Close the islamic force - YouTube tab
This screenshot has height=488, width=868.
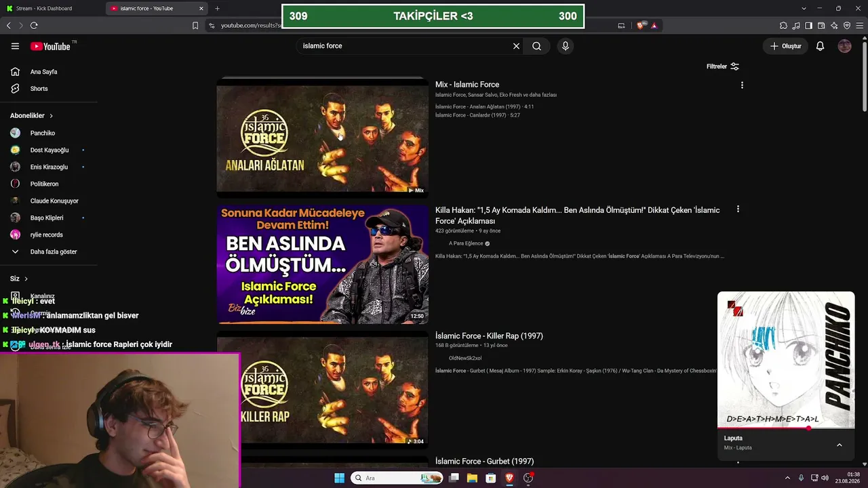point(201,9)
